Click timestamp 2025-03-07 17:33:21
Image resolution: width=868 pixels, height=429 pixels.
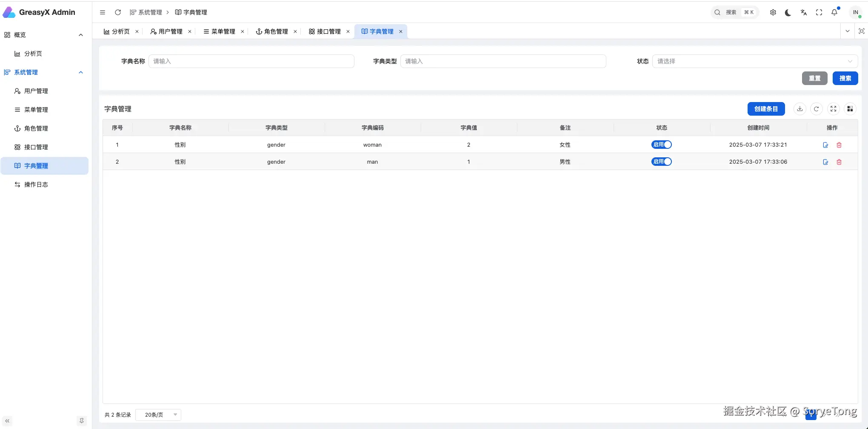(x=758, y=145)
